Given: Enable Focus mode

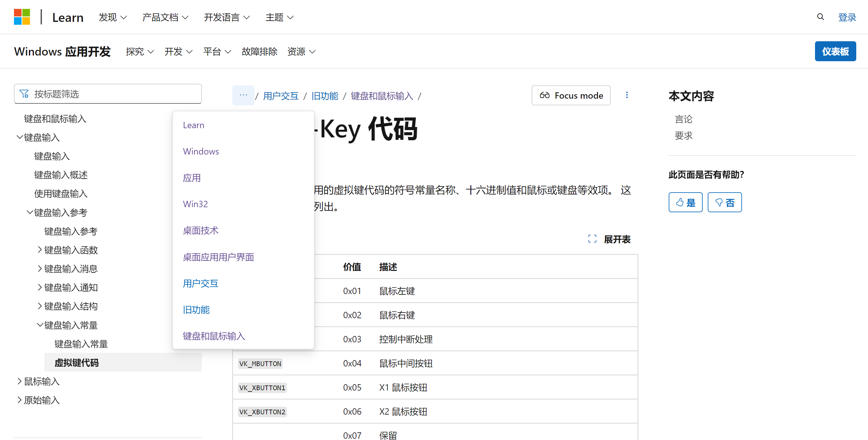Looking at the screenshot, I should pyautogui.click(x=571, y=95).
